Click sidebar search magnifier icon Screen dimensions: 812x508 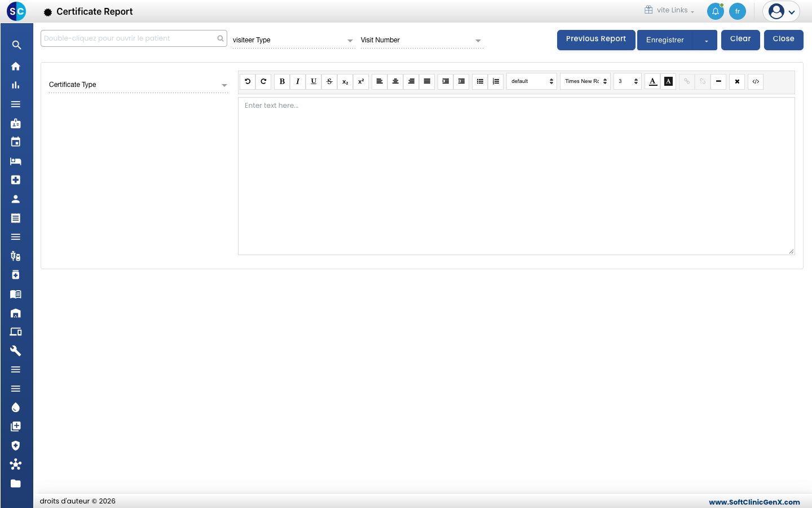click(x=16, y=45)
